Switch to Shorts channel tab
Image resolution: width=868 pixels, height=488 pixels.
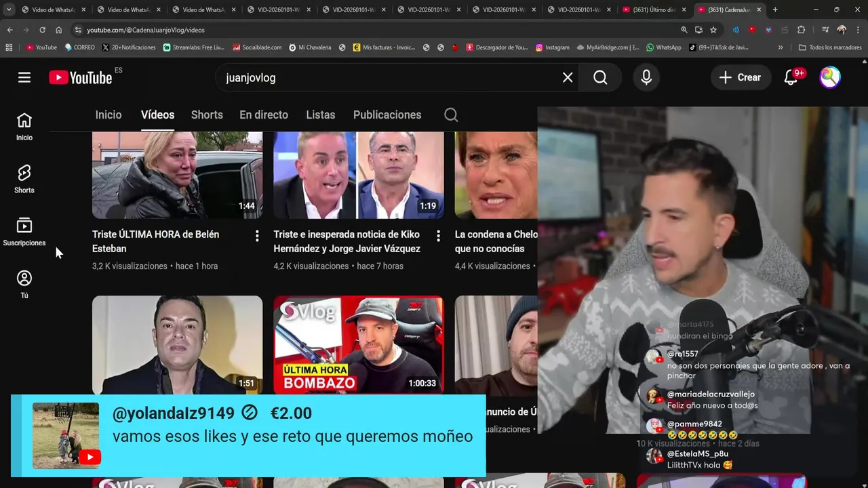207,115
